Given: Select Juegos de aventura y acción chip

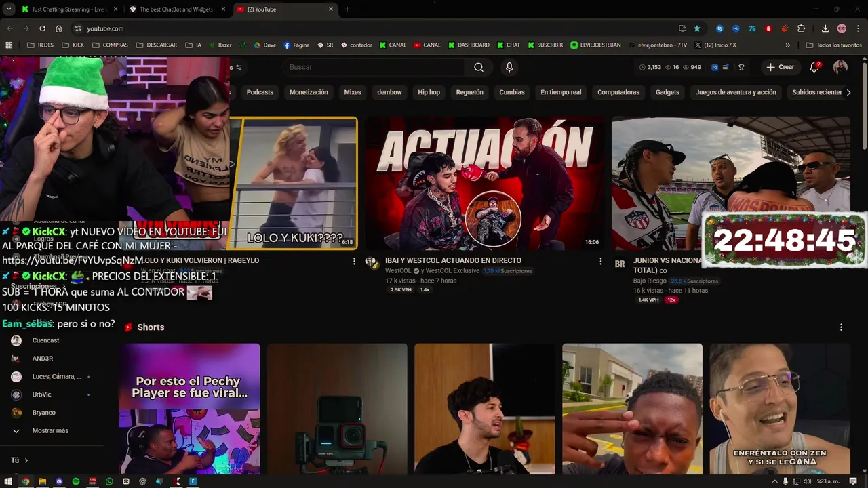Looking at the screenshot, I should click(736, 92).
